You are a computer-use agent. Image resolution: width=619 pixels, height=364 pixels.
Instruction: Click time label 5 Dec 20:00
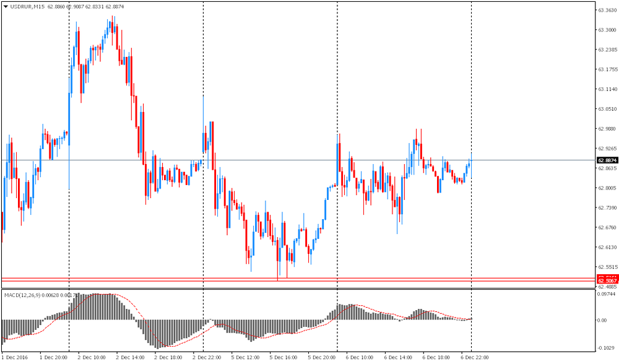click(x=322, y=358)
